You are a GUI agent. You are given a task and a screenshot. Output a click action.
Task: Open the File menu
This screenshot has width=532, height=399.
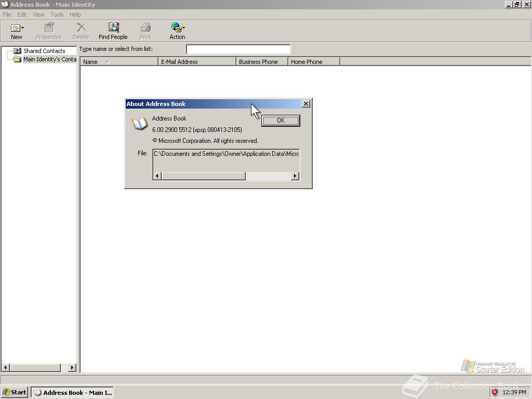(7, 15)
